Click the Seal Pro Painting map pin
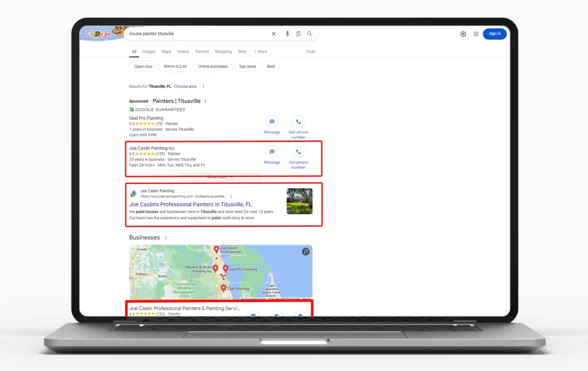This screenshot has height=371, width=588. (225, 269)
